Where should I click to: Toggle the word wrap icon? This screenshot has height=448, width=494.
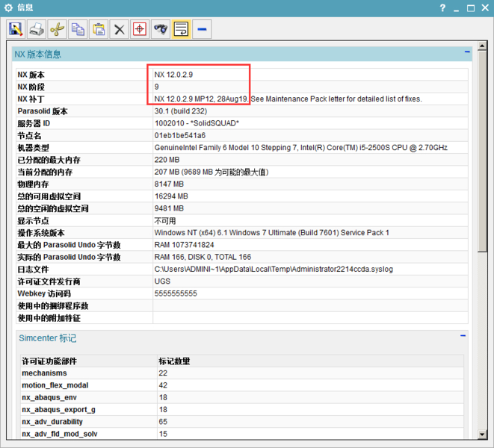pyautogui.click(x=181, y=29)
